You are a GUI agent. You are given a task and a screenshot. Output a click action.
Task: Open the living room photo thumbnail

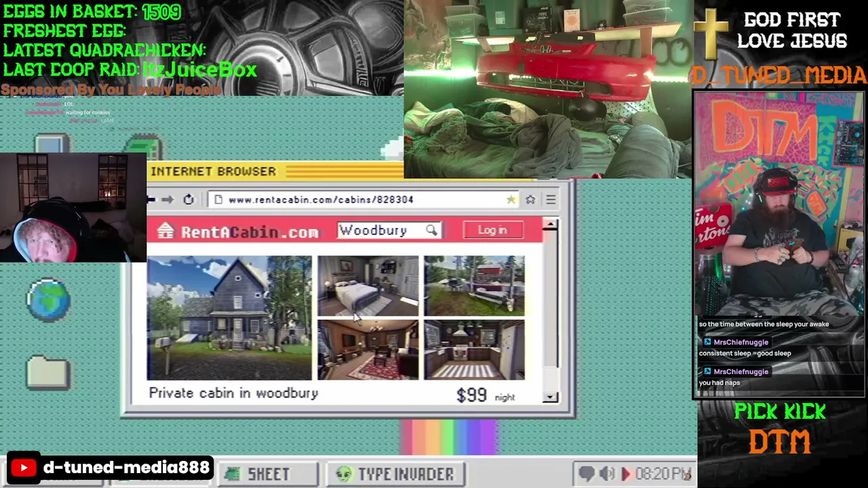368,350
